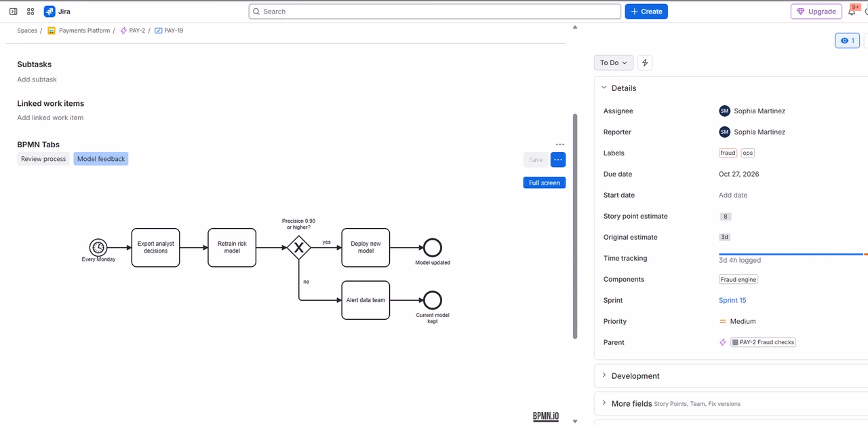Switch to the Review process tab
This screenshot has height=425, width=868.
43,159
